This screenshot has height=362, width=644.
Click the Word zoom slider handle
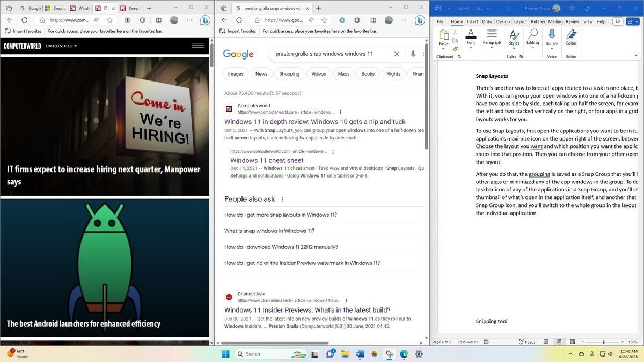pos(603,342)
